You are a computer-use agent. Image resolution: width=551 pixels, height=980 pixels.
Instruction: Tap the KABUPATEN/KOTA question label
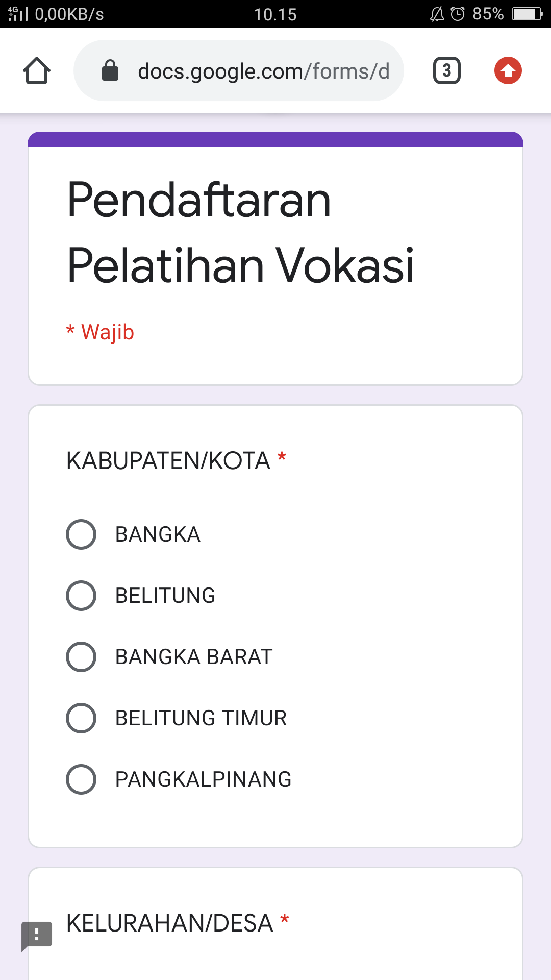coord(168,461)
